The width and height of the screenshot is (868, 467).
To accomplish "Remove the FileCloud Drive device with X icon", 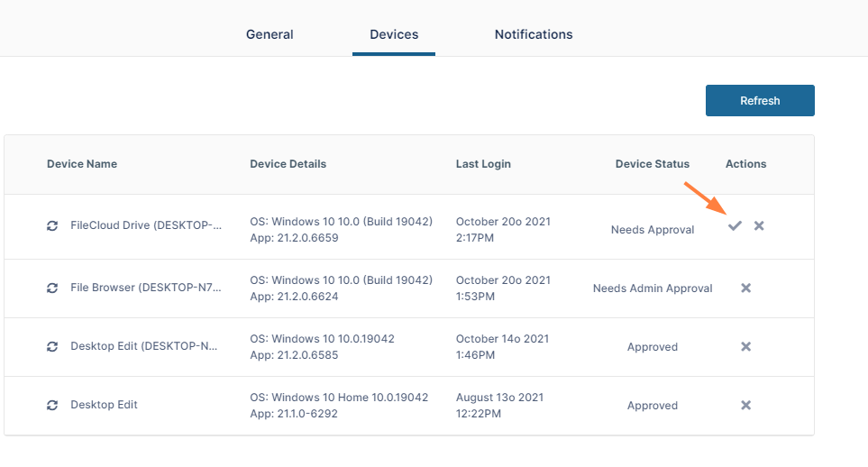I will click(x=759, y=225).
